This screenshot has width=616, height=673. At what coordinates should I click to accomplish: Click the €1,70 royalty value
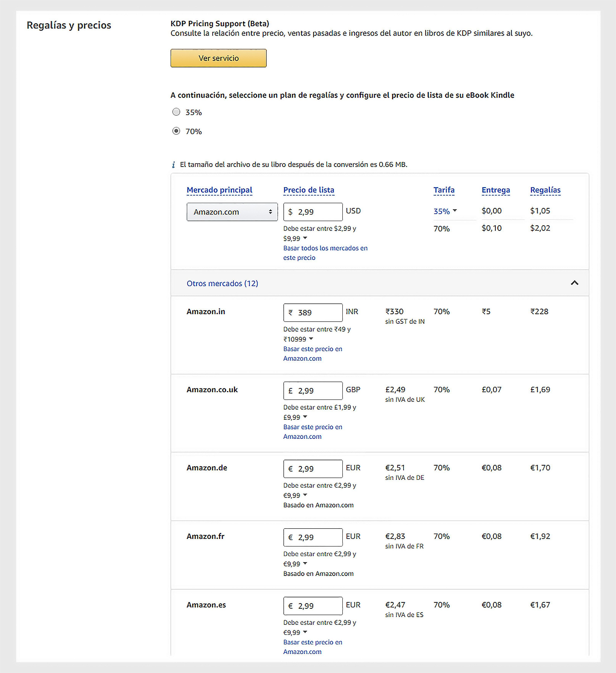(540, 468)
